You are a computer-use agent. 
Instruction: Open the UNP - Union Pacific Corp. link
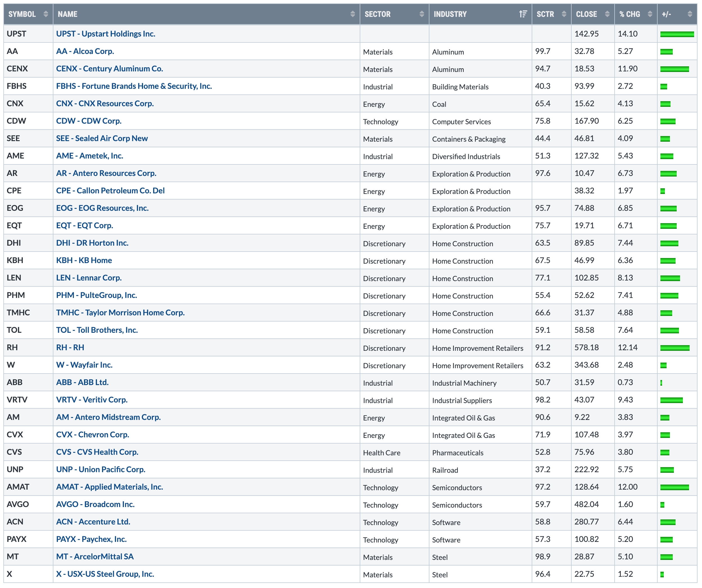pos(101,469)
